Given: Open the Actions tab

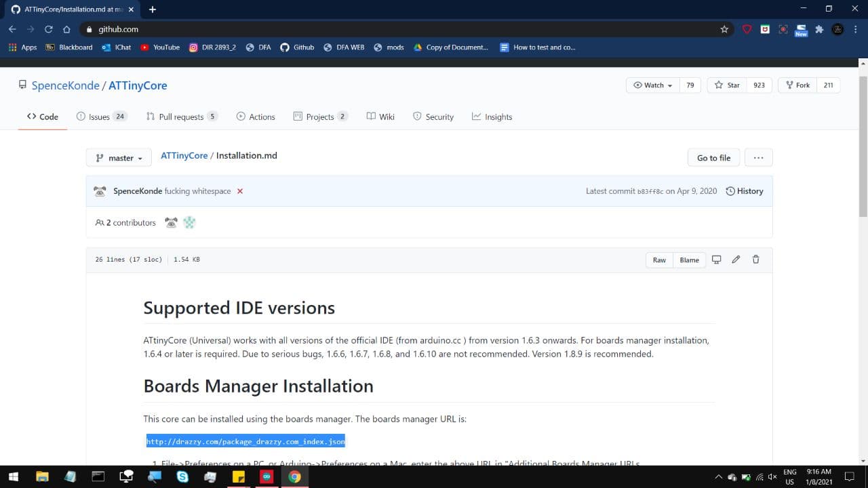Looking at the screenshot, I should tap(256, 117).
